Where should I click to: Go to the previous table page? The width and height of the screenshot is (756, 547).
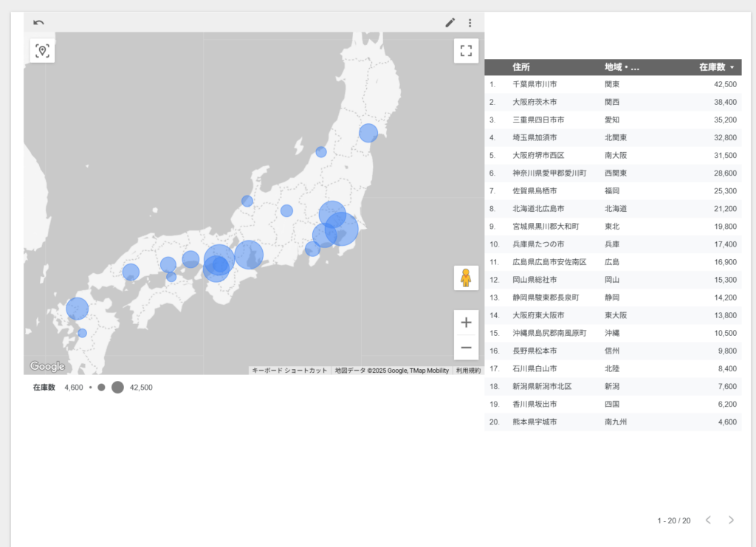(x=708, y=520)
